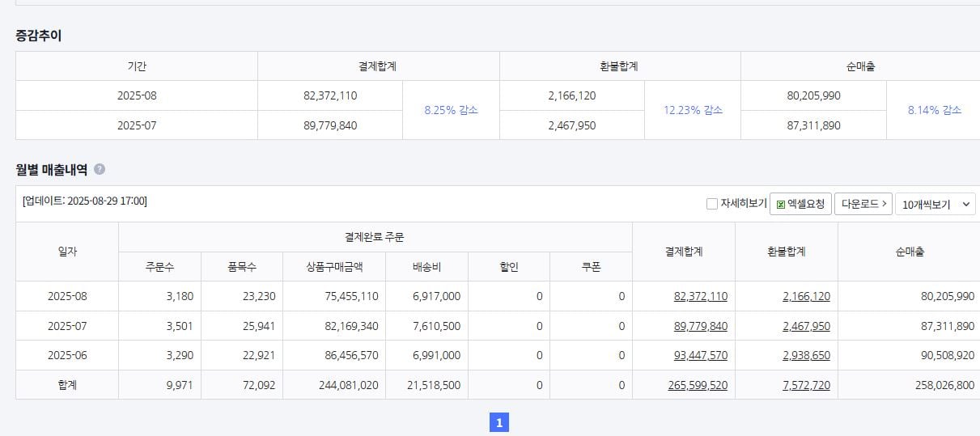Click total purchase amount 244,081,020
This screenshot has height=436, width=980.
349,386
